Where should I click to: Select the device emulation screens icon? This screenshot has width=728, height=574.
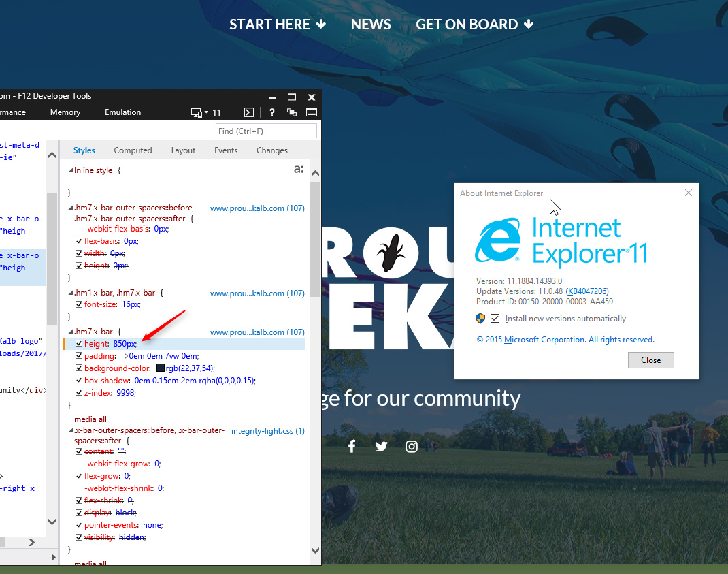pos(196,112)
